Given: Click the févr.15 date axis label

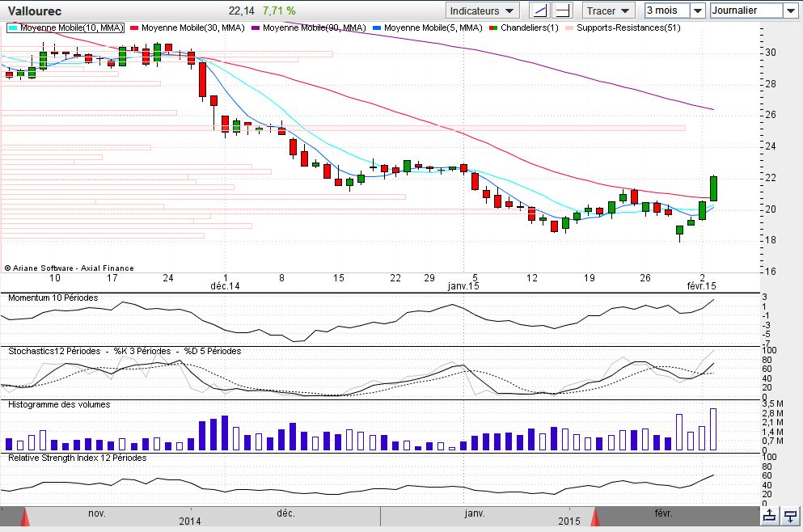Looking at the screenshot, I should click(x=702, y=286).
